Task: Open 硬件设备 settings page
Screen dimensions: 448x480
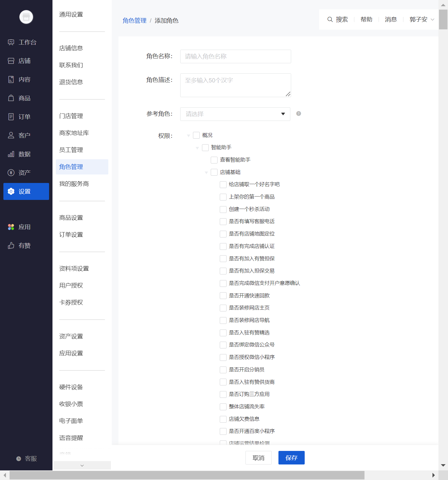Action: (71, 387)
